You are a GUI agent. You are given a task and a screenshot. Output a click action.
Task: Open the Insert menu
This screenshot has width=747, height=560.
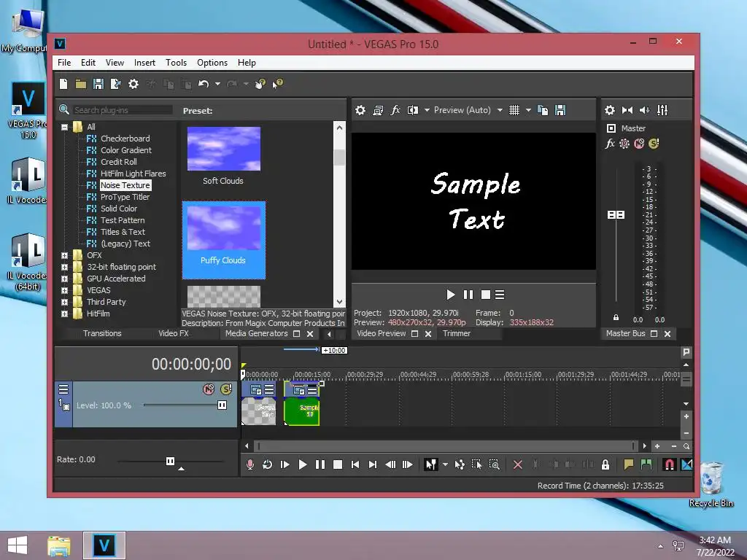coord(144,63)
